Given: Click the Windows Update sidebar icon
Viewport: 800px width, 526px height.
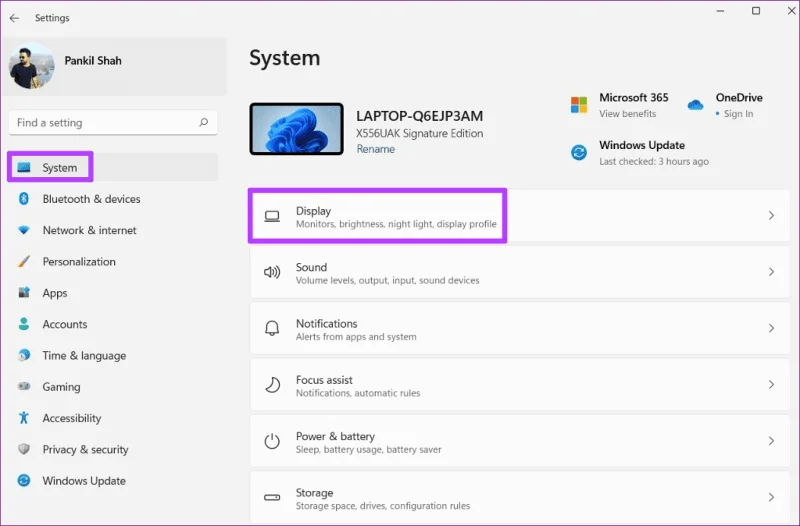Looking at the screenshot, I should 23,480.
